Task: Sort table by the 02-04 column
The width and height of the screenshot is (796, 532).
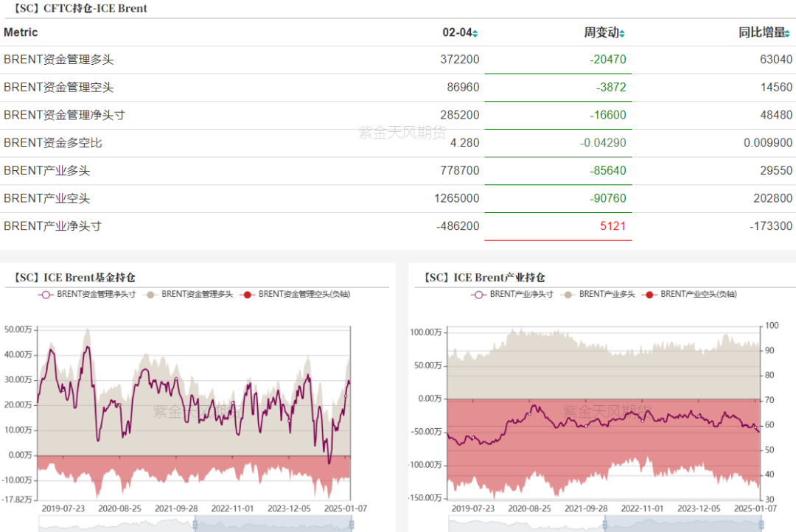Action: (x=475, y=33)
